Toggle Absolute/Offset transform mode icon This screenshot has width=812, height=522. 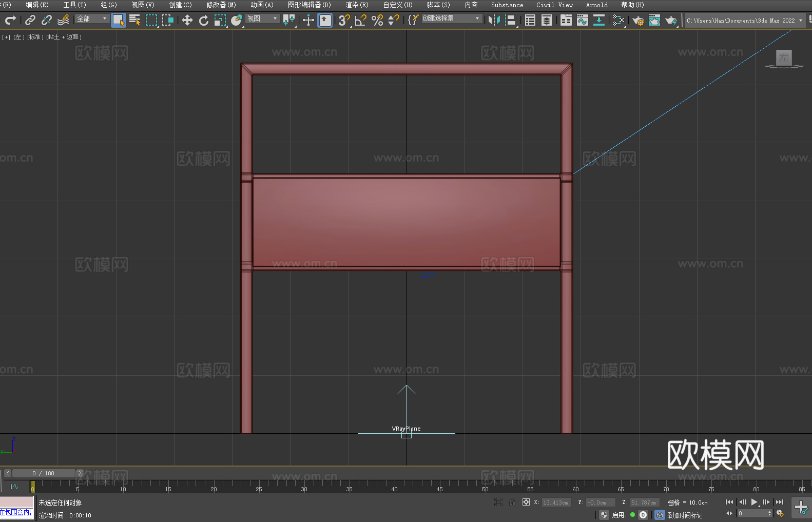[526, 502]
